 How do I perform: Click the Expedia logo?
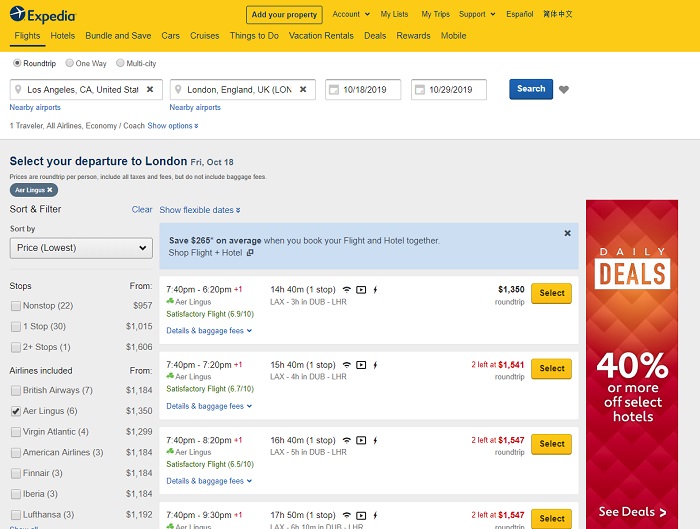point(43,15)
